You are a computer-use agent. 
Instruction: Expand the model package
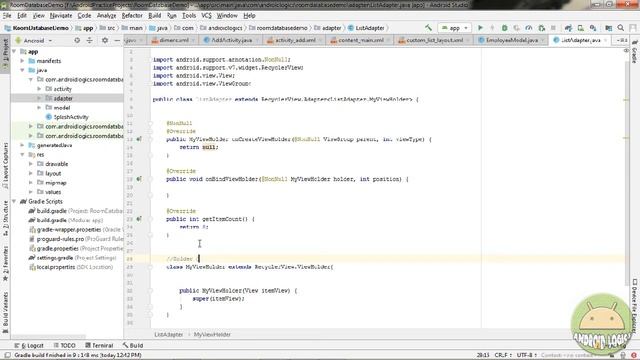39,107
